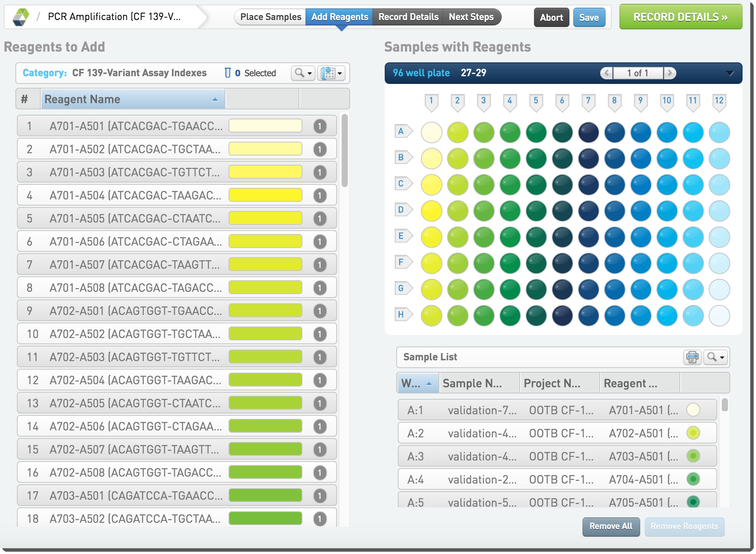Click the Clarity LIMS home logo icon
Screen dimensions: 756x554
(20, 17)
